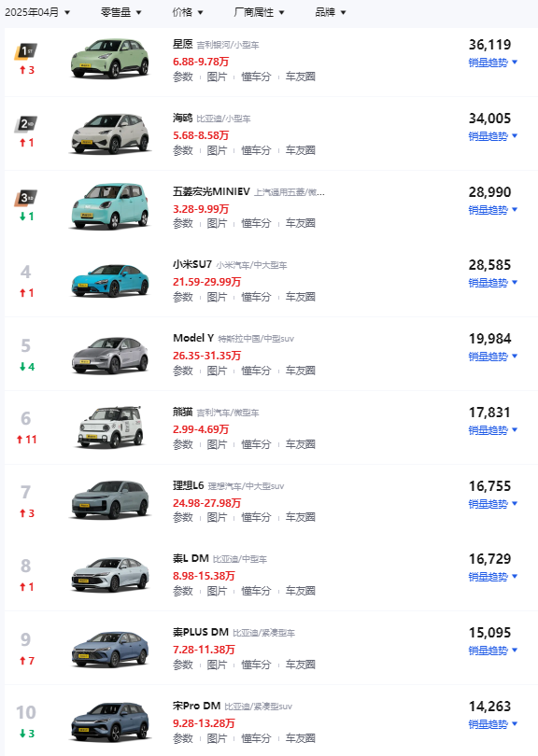Show 销量趋势 for 宋Pro DM

pos(492,724)
